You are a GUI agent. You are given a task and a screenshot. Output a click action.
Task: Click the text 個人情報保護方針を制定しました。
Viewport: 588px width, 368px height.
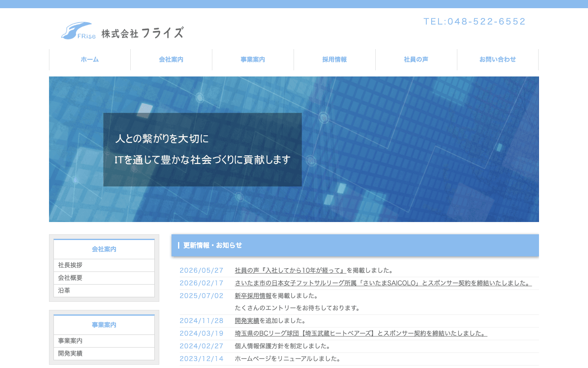(x=284, y=346)
